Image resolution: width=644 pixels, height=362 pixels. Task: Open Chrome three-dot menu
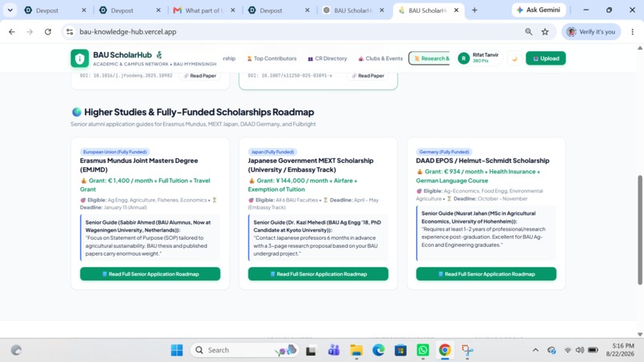point(633,32)
